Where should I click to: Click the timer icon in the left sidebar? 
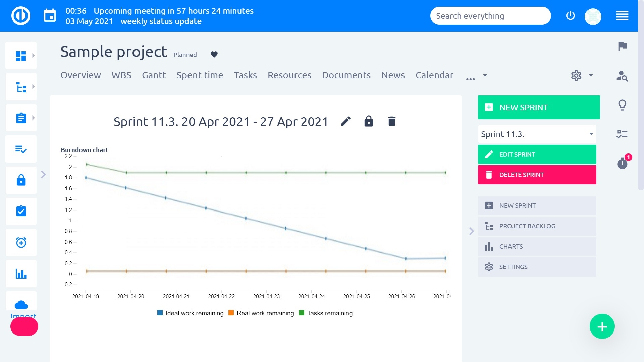21,242
